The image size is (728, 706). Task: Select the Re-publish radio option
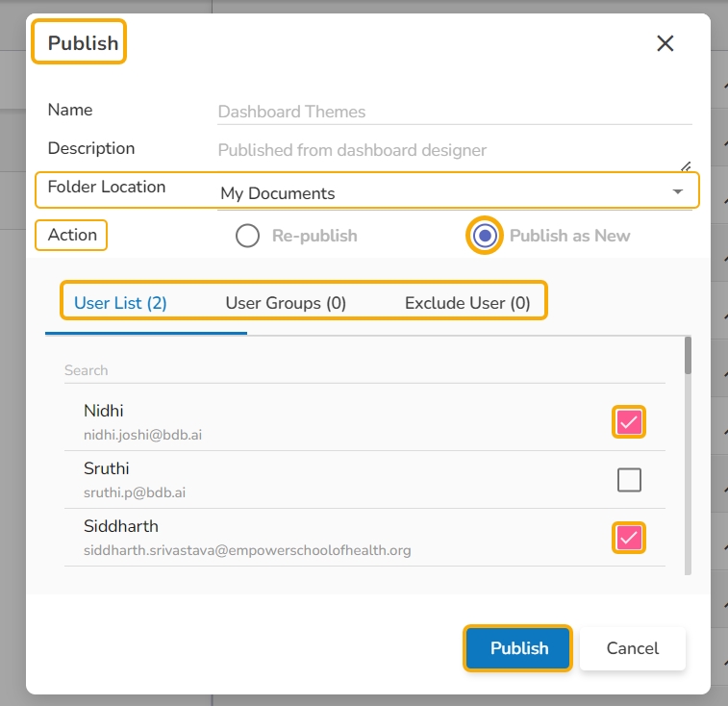248,236
